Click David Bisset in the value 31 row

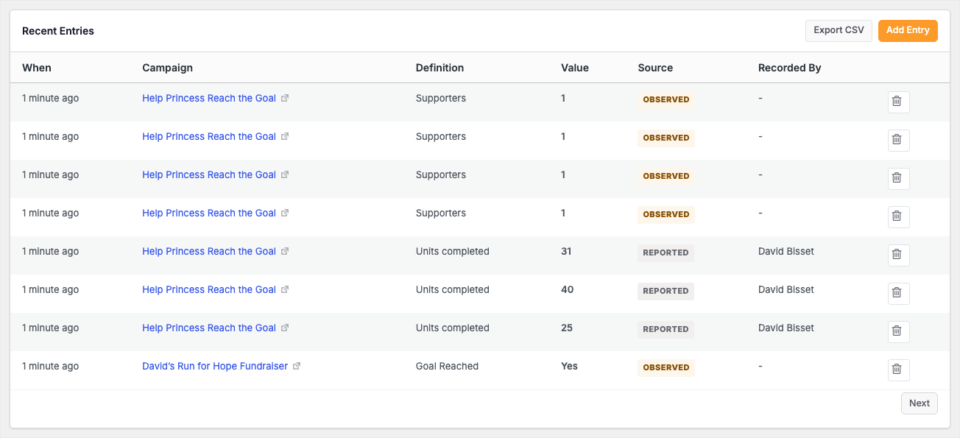[x=786, y=251]
